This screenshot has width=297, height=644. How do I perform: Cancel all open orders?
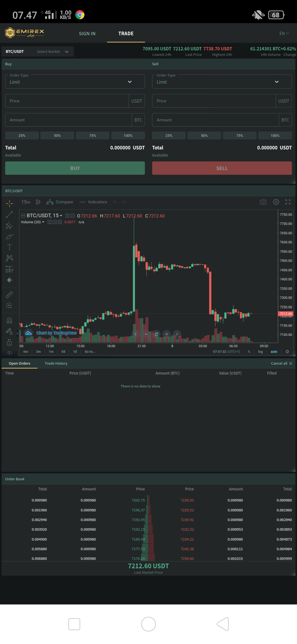pyautogui.click(x=282, y=363)
